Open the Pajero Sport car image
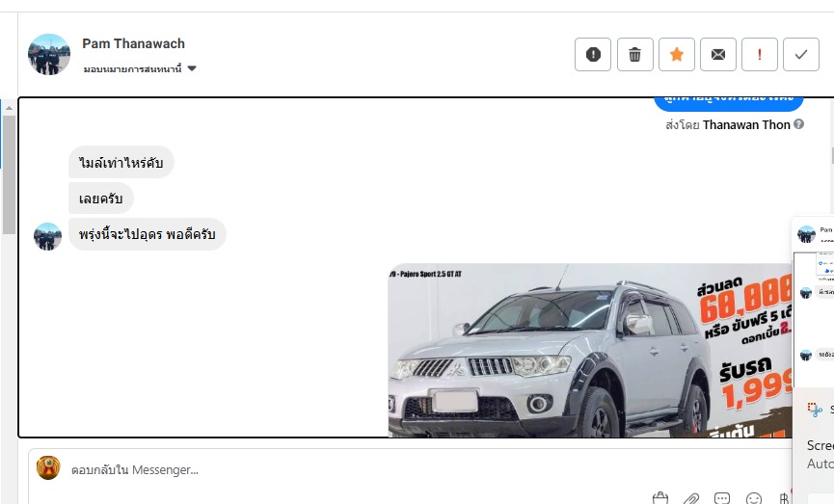This screenshot has width=834, height=504. (589, 350)
